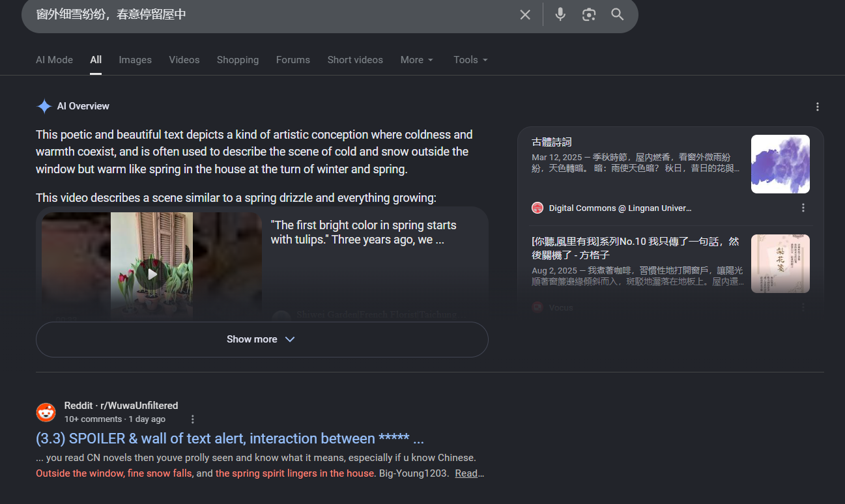Image resolution: width=845 pixels, height=504 pixels.
Task: Open the Forums tab
Action: pos(293,60)
